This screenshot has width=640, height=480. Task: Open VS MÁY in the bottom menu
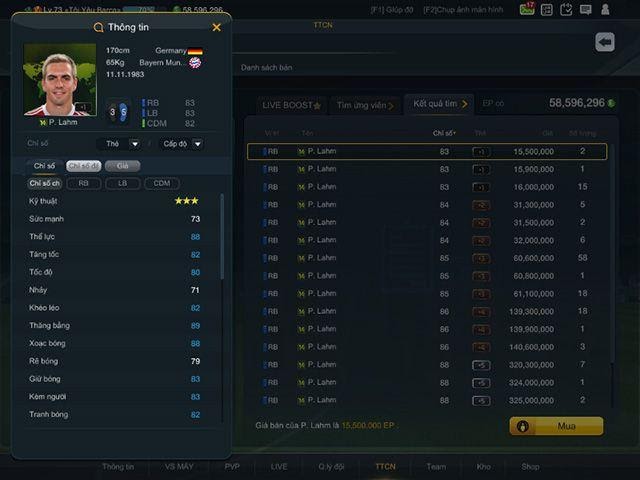179,467
